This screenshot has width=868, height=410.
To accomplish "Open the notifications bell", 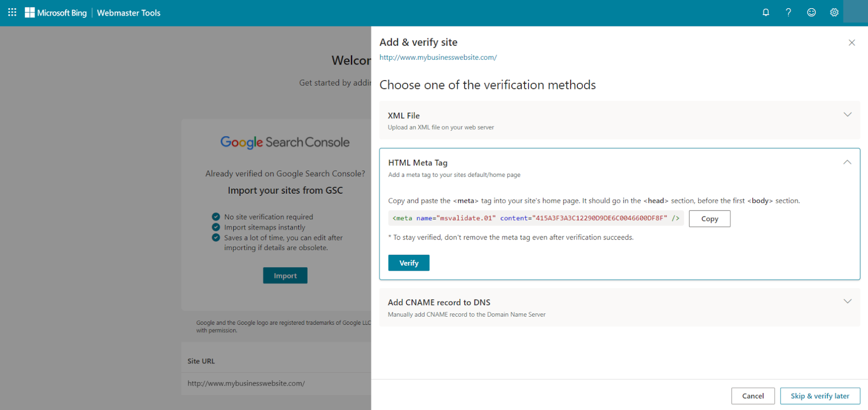I will pos(765,12).
